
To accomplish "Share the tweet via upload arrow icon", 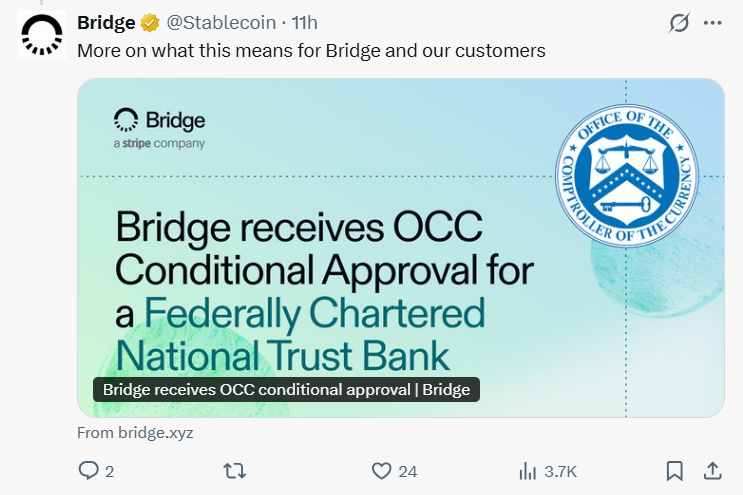I will tap(713, 470).
